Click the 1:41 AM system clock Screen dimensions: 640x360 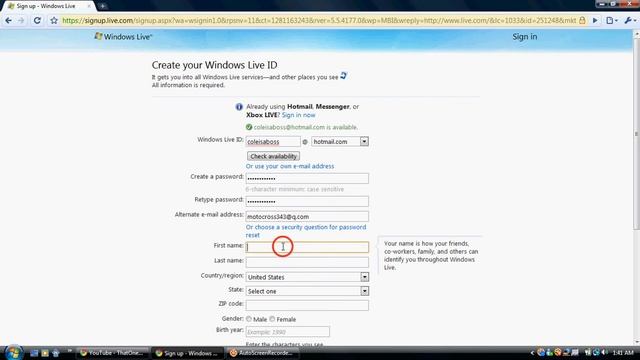click(x=623, y=353)
